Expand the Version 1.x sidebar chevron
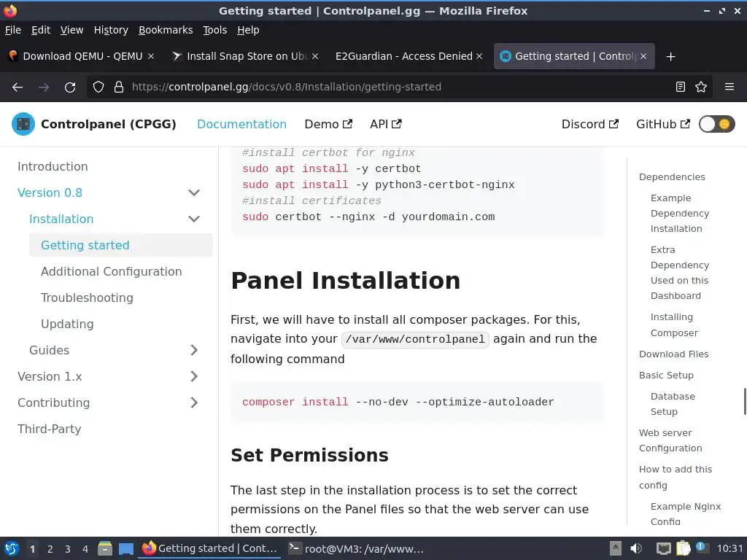 pos(194,376)
